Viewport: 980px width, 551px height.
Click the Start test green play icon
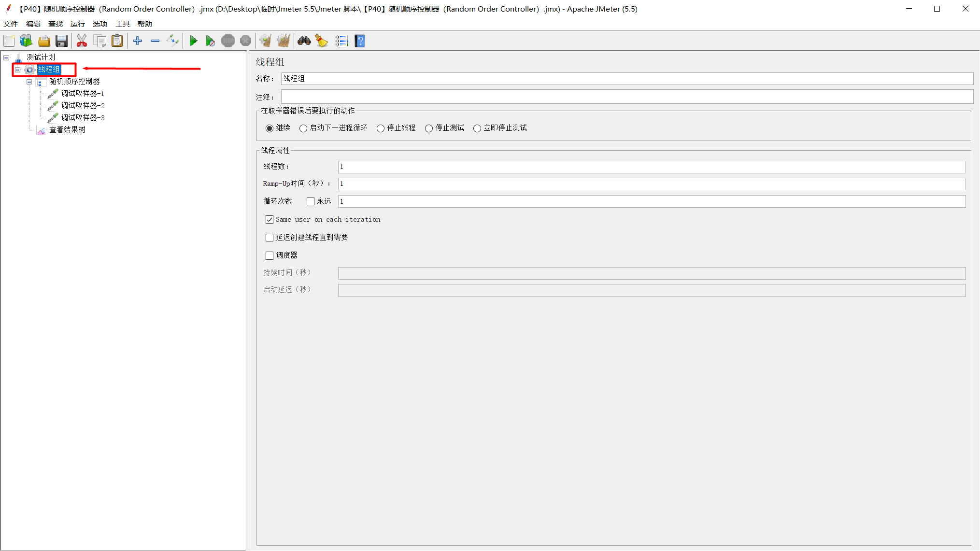coord(193,41)
